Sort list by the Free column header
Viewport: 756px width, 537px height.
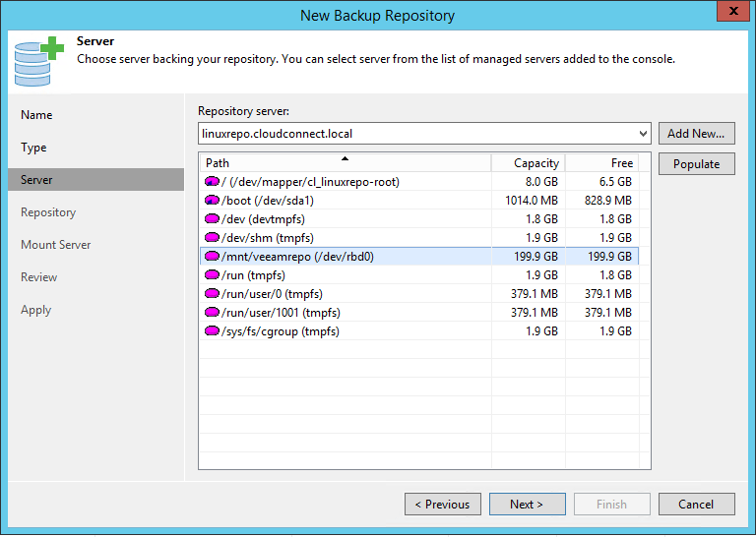point(602,163)
